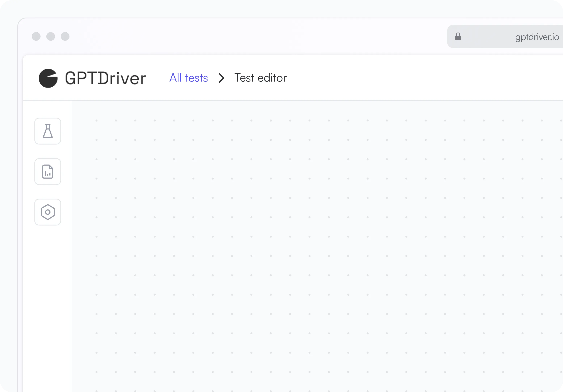Click the red window dot
The width and height of the screenshot is (563, 392).
tap(36, 37)
